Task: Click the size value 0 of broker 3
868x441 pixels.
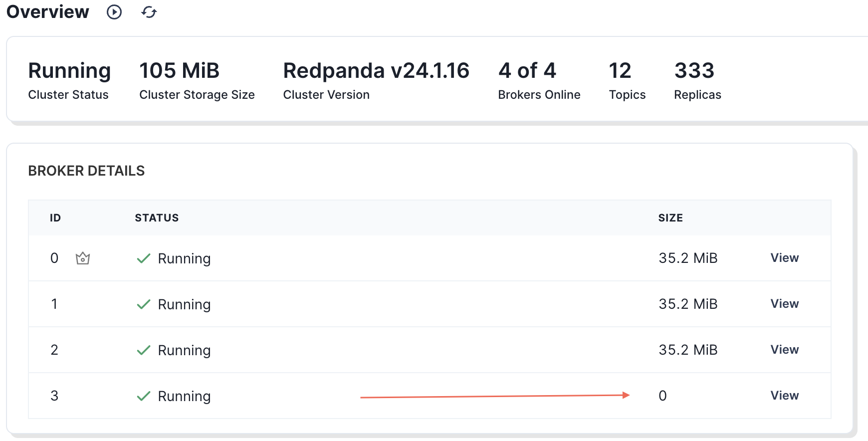Action: (x=662, y=396)
